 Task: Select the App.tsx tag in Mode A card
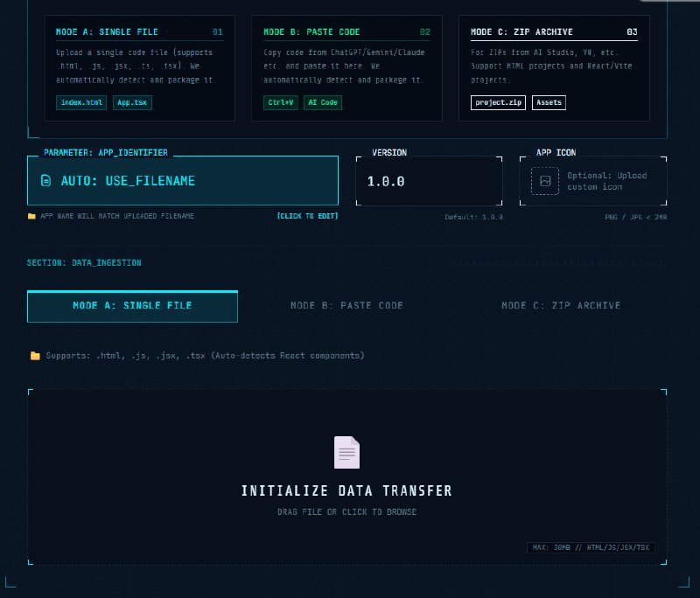click(133, 102)
